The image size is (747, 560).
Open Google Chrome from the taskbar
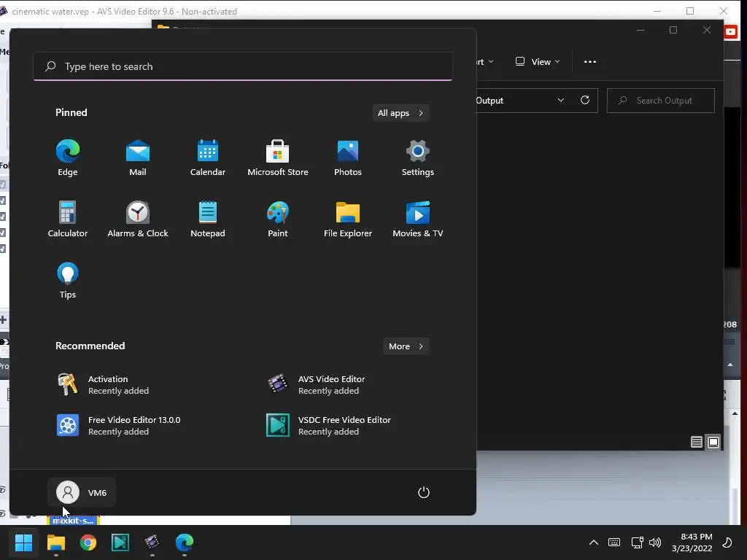(x=88, y=542)
